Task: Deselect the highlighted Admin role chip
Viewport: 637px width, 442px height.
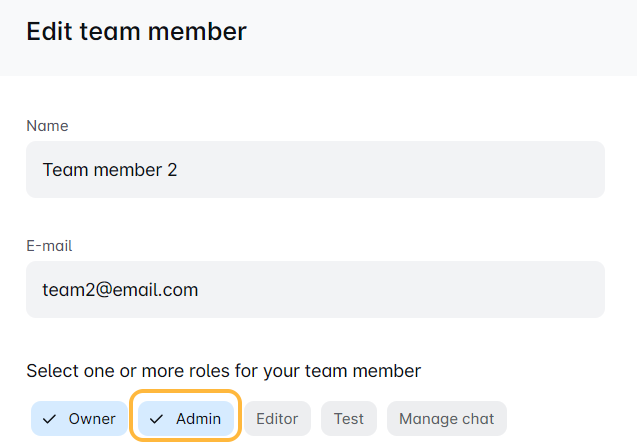Action: (187, 419)
